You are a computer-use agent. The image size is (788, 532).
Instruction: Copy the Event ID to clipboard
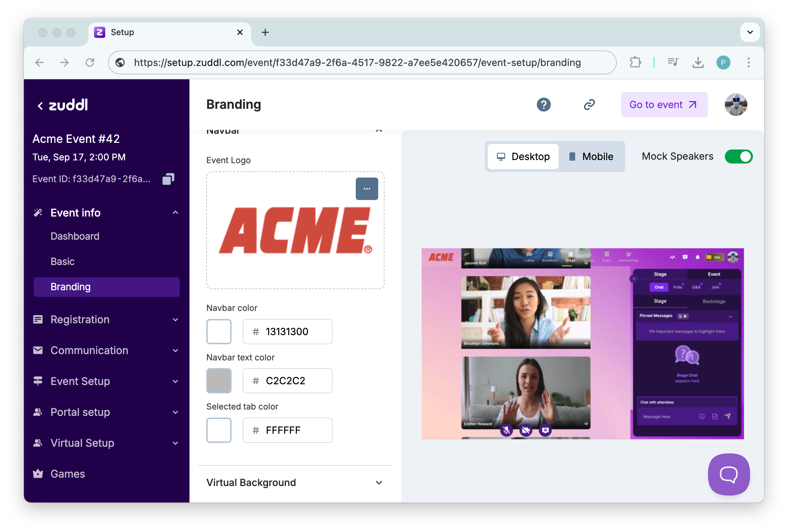coord(168,179)
